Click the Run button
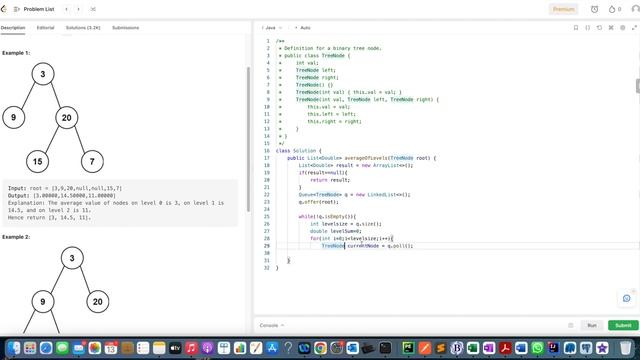The width and height of the screenshot is (640, 360). click(x=591, y=325)
